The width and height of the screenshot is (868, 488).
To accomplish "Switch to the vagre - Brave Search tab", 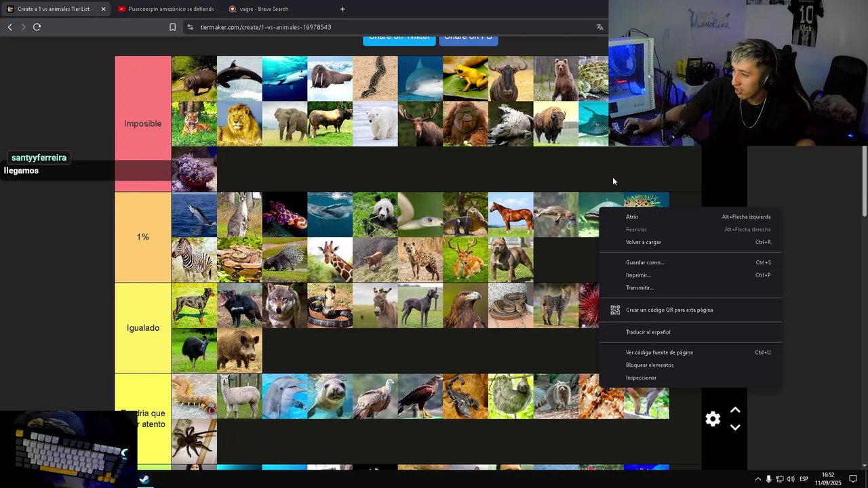I will click(x=277, y=9).
